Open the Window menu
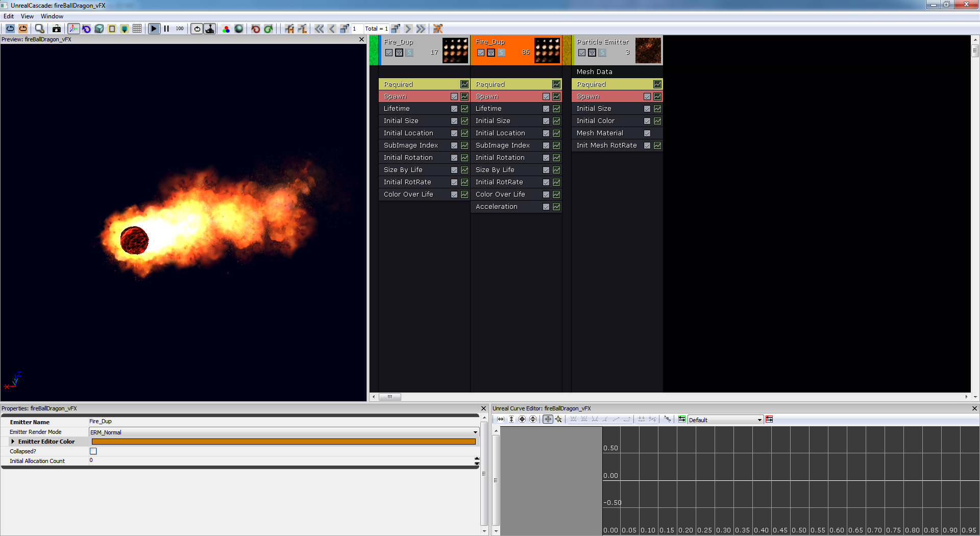 (x=52, y=16)
